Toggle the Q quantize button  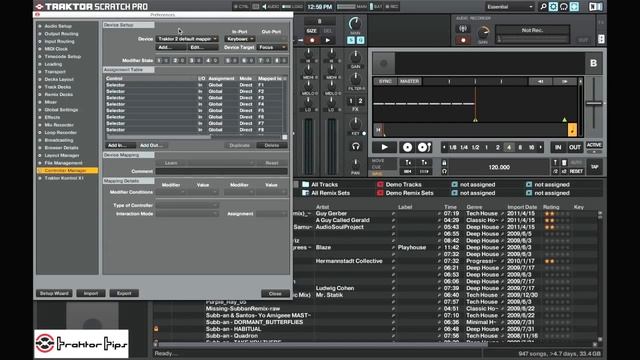tap(360, 40)
